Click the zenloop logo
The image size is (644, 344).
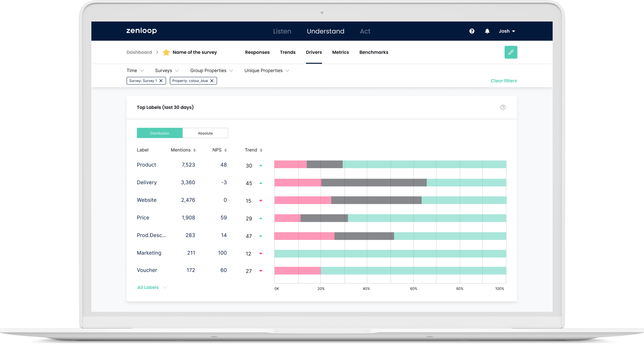coord(141,31)
